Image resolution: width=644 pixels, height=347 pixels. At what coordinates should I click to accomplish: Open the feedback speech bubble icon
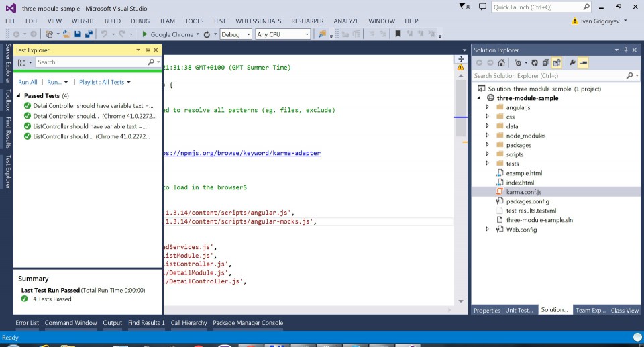click(482, 7)
